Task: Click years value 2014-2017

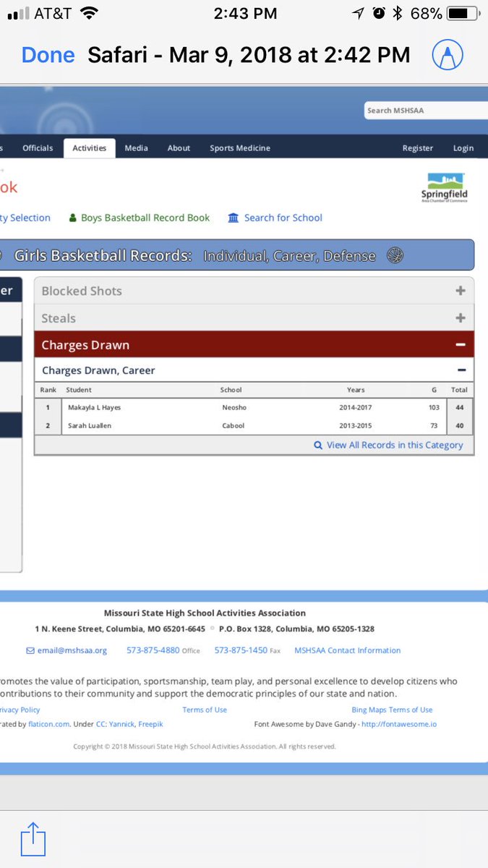Action: pyautogui.click(x=356, y=407)
